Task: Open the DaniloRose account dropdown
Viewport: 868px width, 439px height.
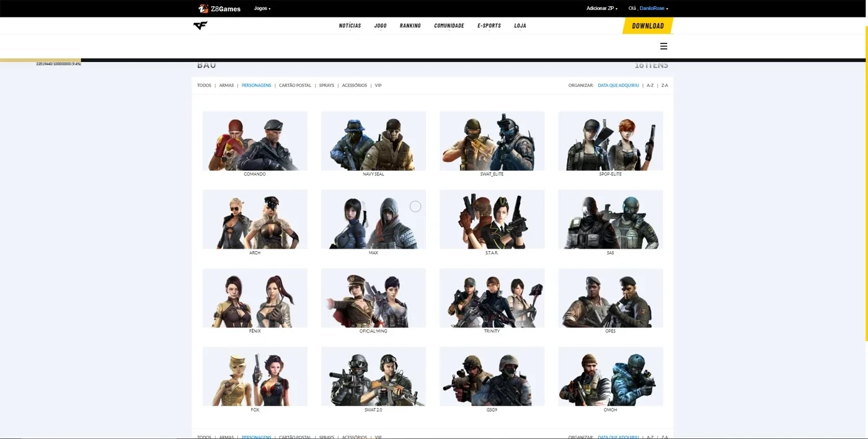Action: point(653,9)
